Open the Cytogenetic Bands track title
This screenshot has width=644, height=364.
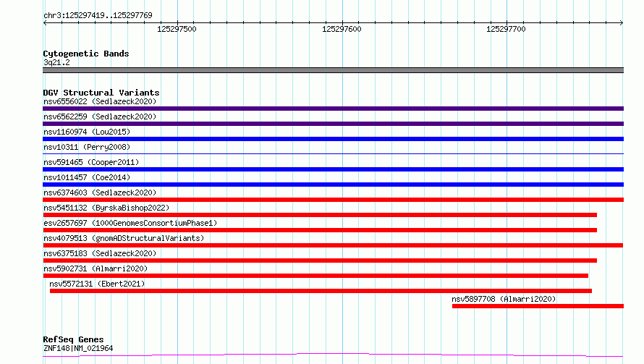click(x=86, y=54)
